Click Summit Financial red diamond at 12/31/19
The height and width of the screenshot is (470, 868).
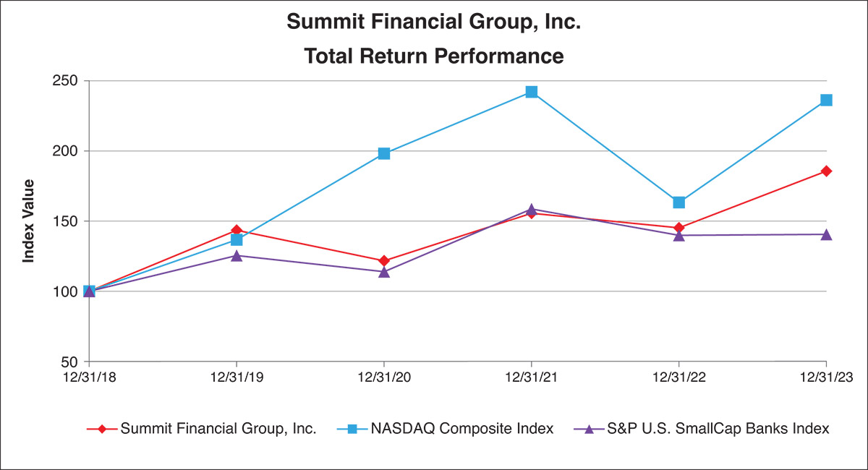pyautogui.click(x=237, y=230)
